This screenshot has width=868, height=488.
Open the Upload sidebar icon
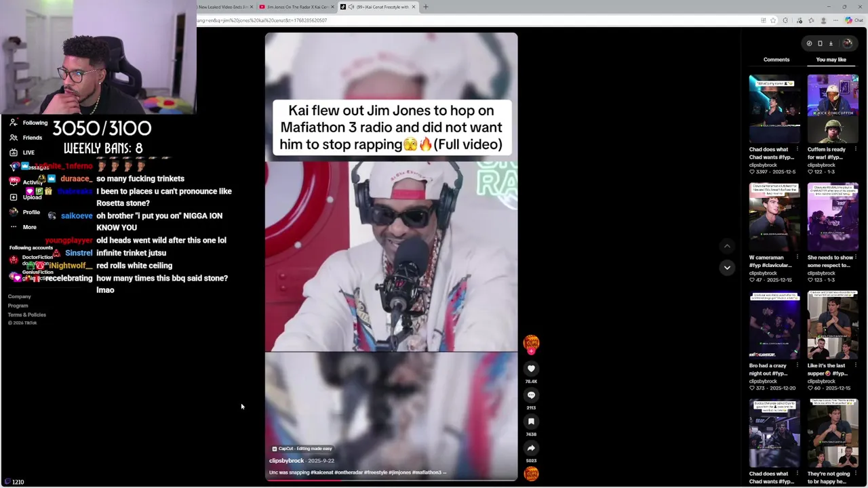[x=14, y=197]
